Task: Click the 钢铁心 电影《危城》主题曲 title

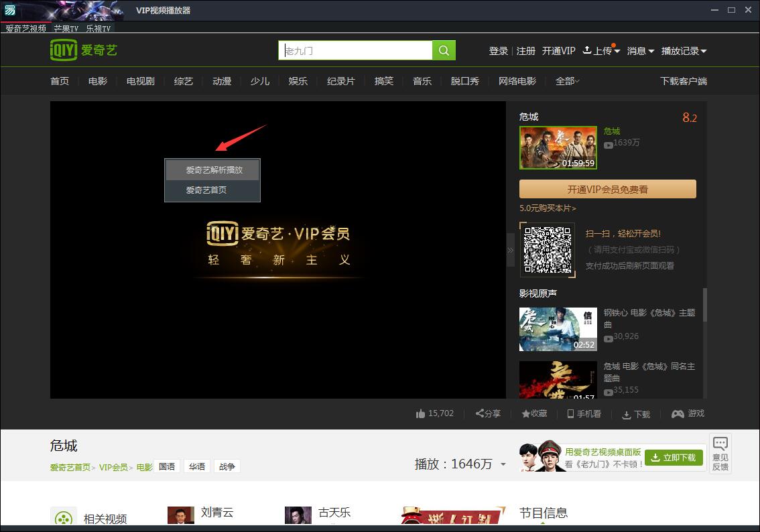Action: pyautogui.click(x=649, y=318)
